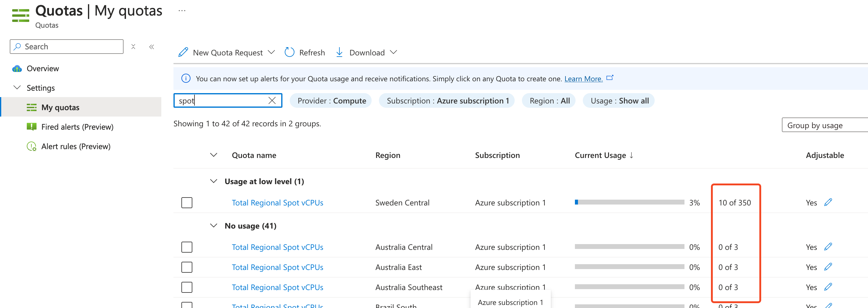Click the 'Sweden Central' region cell
This screenshot has height=308, width=868.
(402, 203)
